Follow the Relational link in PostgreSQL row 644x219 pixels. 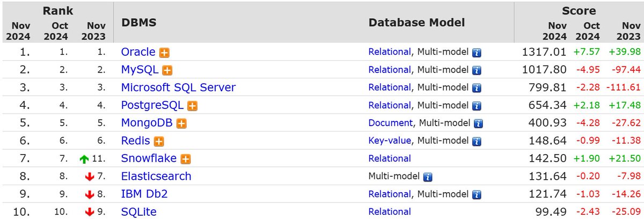coord(390,106)
